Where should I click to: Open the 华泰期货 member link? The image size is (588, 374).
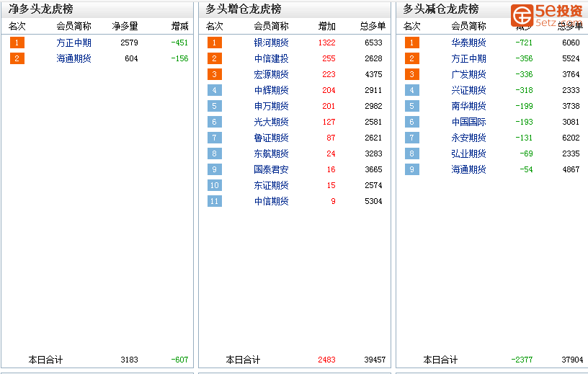469,43
